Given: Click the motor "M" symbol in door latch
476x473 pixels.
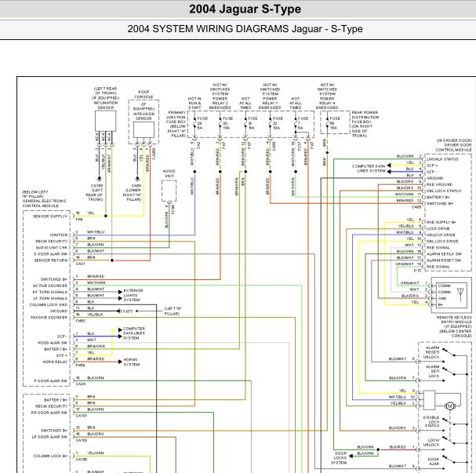Looking at the screenshot, I should point(450,406).
